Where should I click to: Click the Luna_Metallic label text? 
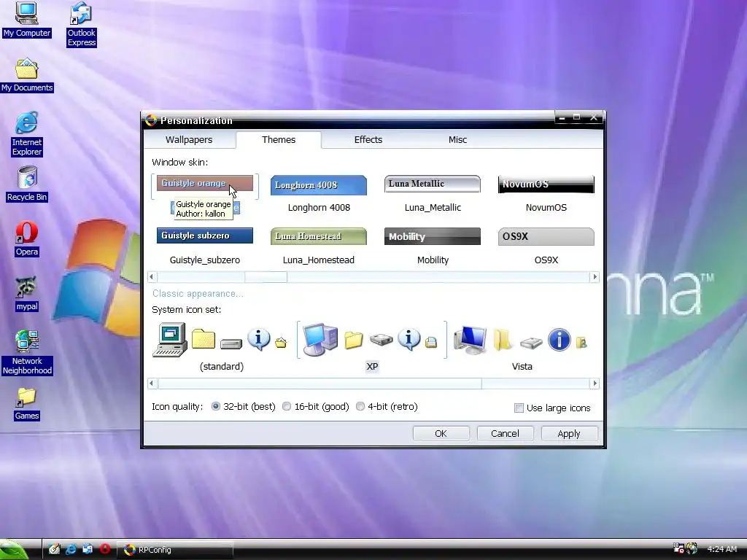(x=433, y=208)
